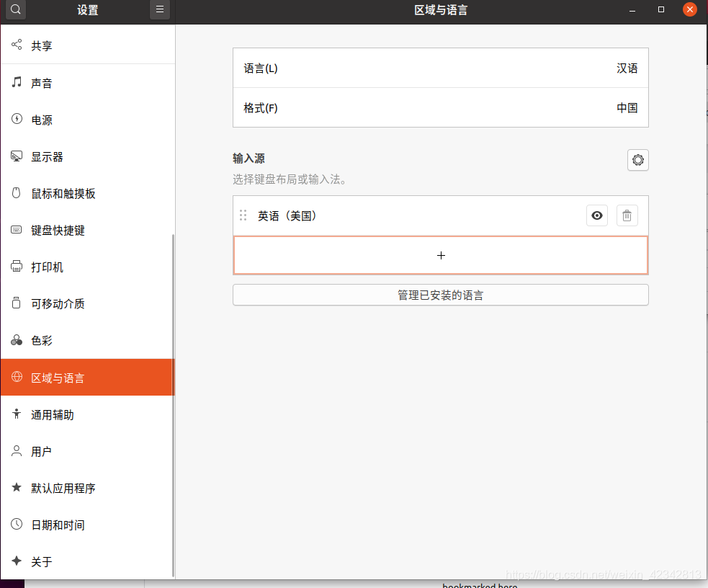Open 可移动介质 settings
The image size is (708, 588).
click(88, 303)
